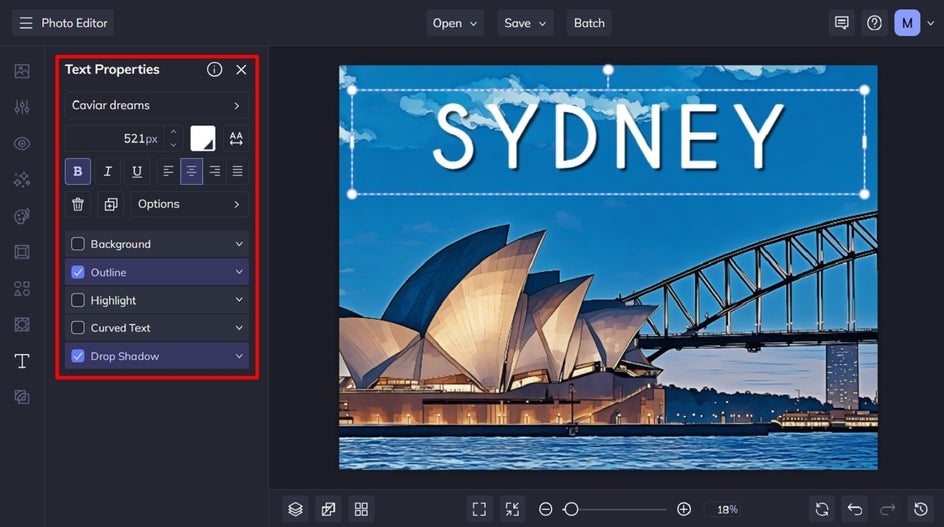Screen dimensions: 944x527
Task: Zoom in with the plus button
Action: click(x=684, y=510)
